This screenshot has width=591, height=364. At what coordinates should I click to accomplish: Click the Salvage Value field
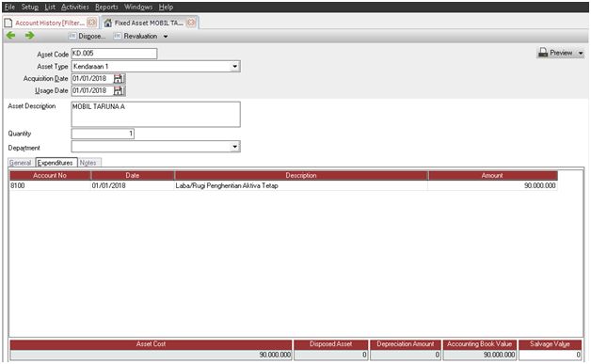pos(551,355)
